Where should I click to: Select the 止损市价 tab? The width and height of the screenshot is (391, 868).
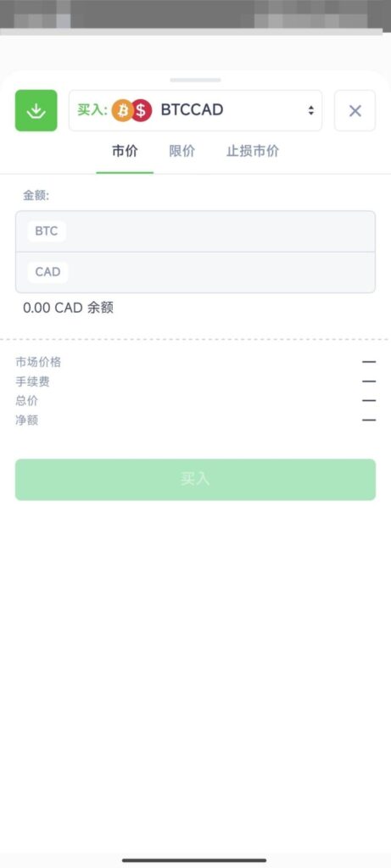point(253,151)
